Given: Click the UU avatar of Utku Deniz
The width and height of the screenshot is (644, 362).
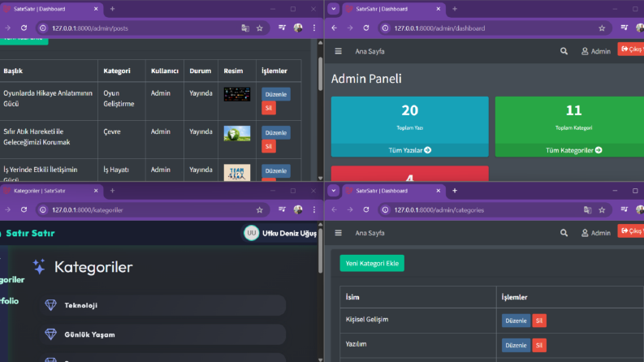Looking at the screenshot, I should point(252,233).
